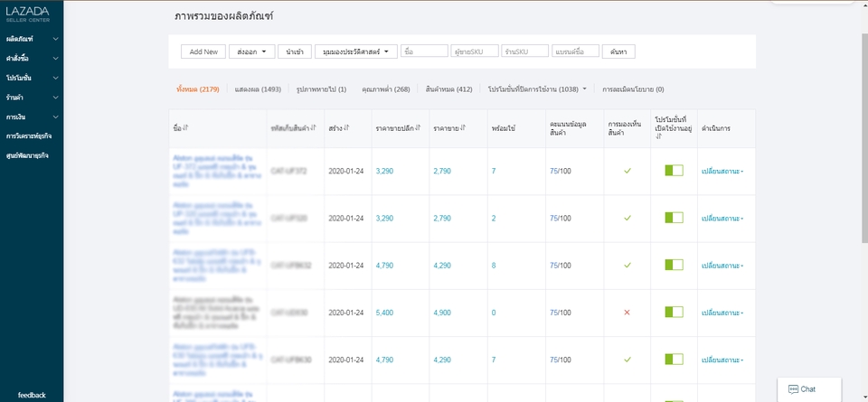Toggle promotion switch for 4,290 row with stock 7
The width and height of the screenshot is (868, 402).
tap(674, 360)
